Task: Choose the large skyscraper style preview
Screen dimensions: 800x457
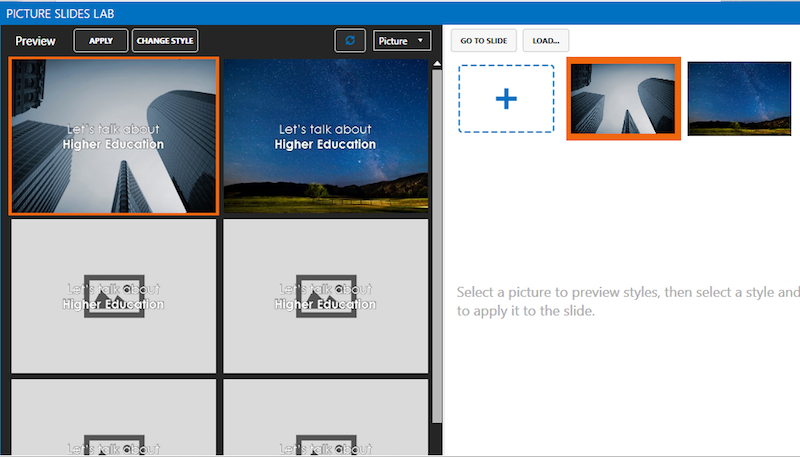Action: tap(113, 136)
